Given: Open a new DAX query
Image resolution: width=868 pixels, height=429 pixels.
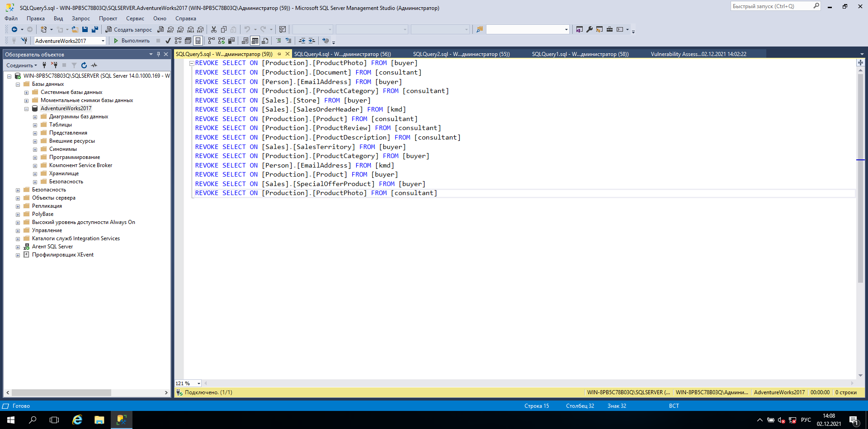Looking at the screenshot, I should click(200, 29).
